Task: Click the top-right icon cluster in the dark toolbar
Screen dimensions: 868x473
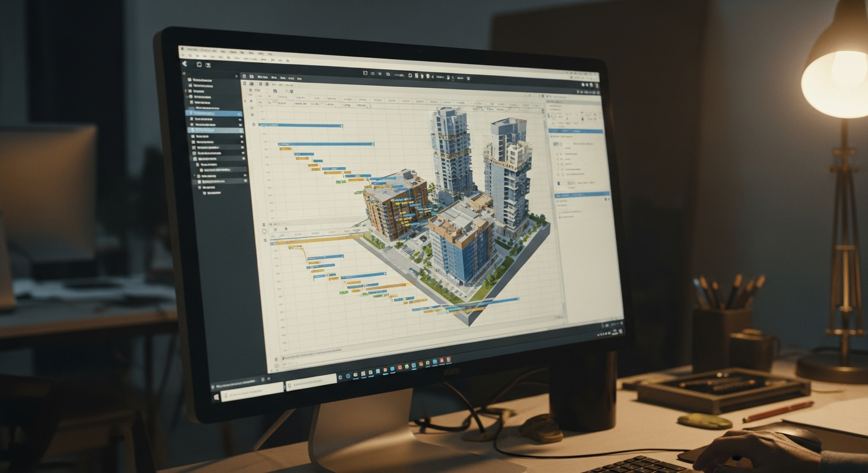Action: coord(590,84)
